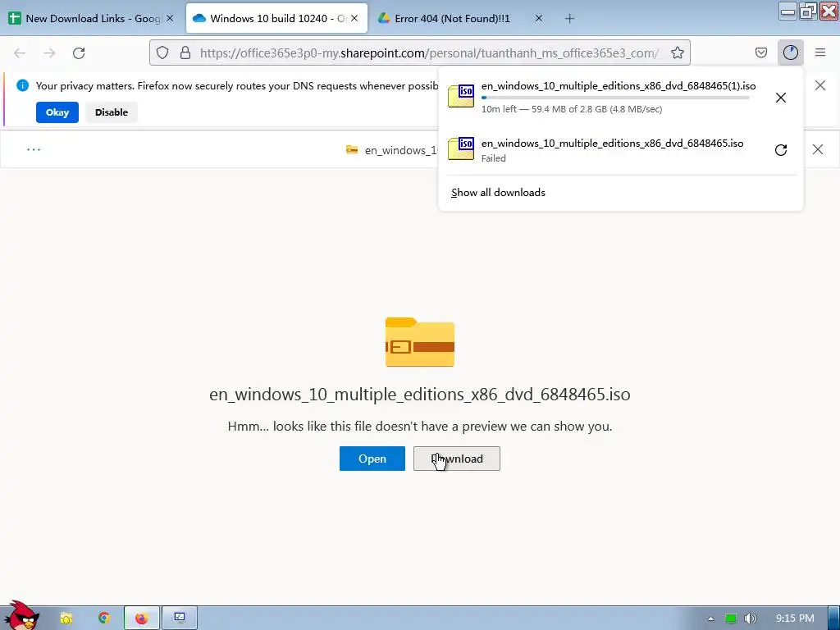Open Show all downloads
This screenshot has height=630, width=840.
498,192
